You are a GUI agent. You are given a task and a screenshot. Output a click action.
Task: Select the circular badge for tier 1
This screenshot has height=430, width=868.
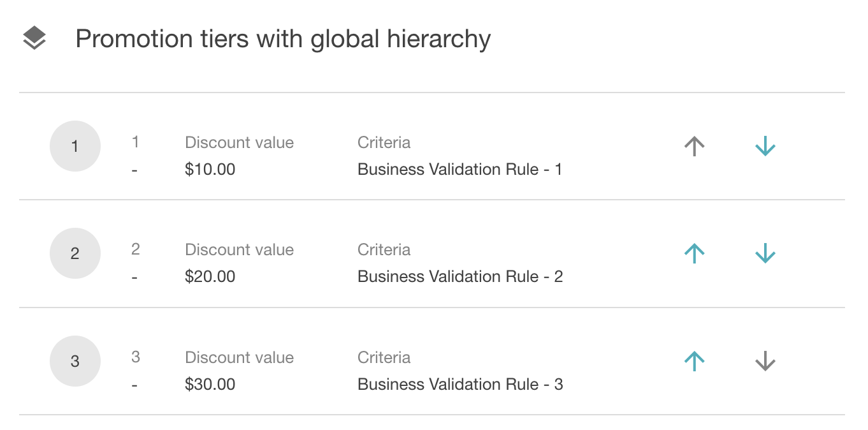point(75,145)
